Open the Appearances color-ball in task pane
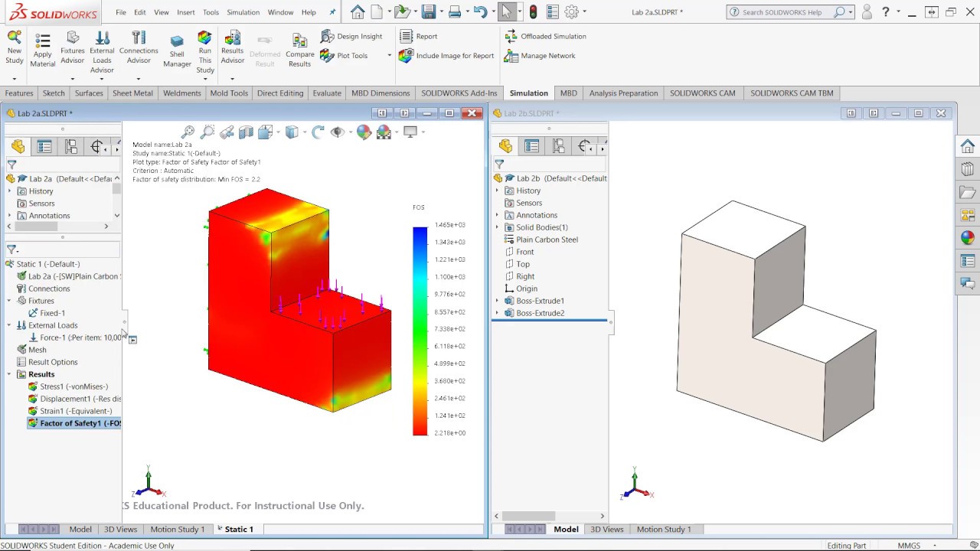 pos(968,238)
